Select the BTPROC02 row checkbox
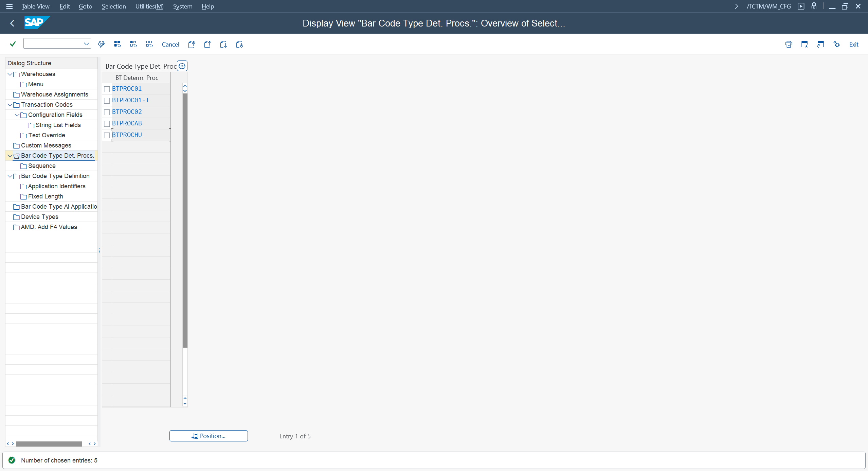This screenshot has height=471, width=868. (107, 112)
